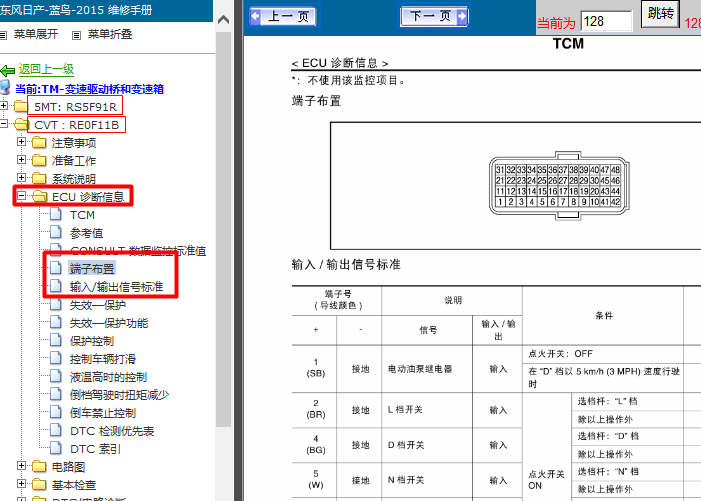Go to next page with 下一页
This screenshot has height=501, width=701.
tap(433, 17)
